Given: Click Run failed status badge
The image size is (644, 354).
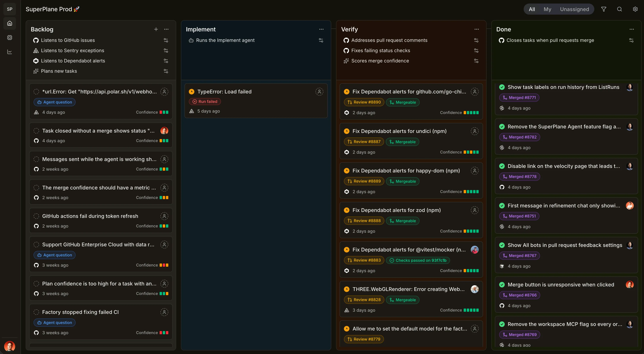Looking at the screenshot, I should point(205,102).
